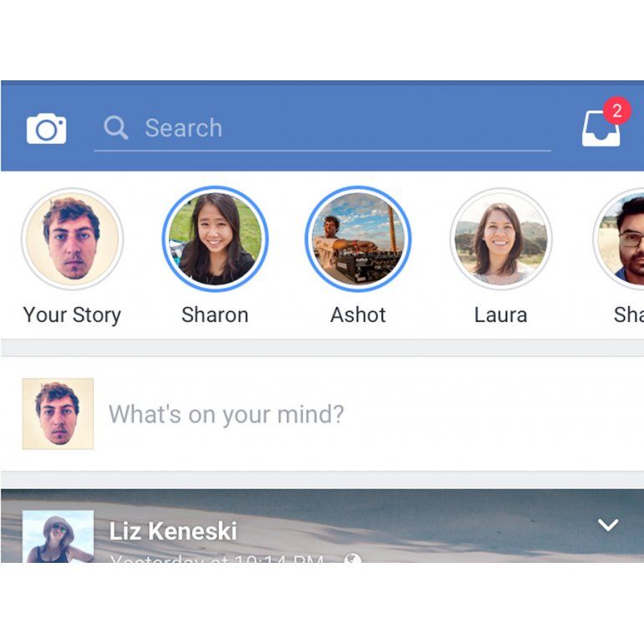644x644 pixels.
Task: View Sharon's story circle
Action: [x=215, y=238]
